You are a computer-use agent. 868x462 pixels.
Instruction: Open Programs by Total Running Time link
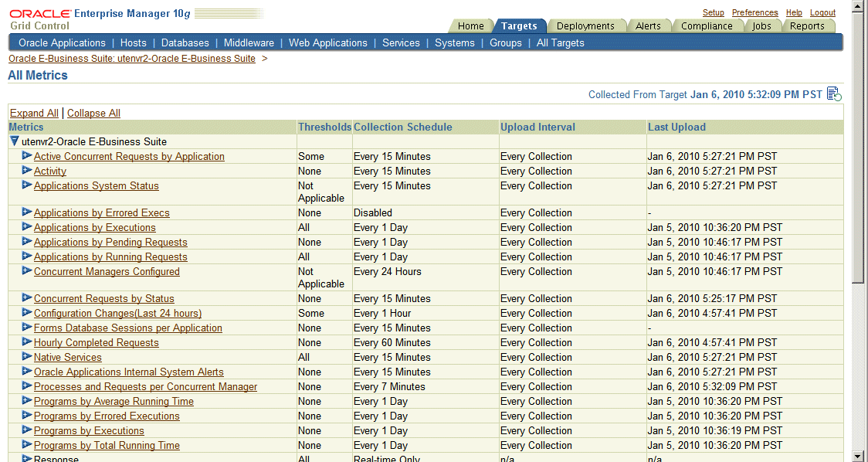(x=107, y=445)
